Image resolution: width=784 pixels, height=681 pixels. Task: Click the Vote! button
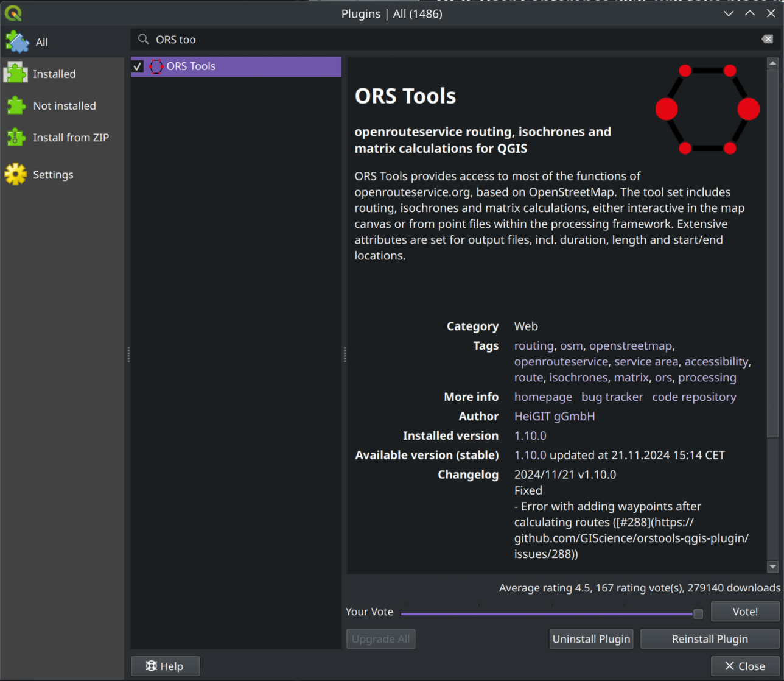(x=745, y=612)
